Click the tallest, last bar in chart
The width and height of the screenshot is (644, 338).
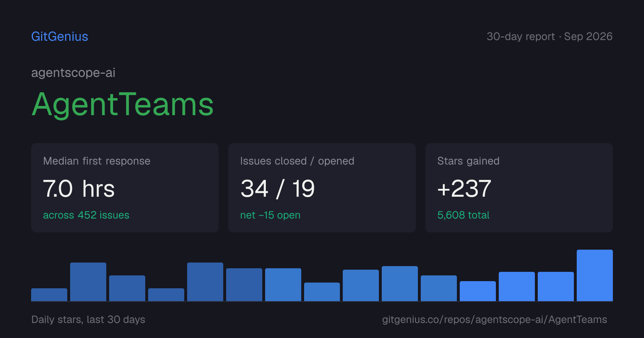coord(595,275)
